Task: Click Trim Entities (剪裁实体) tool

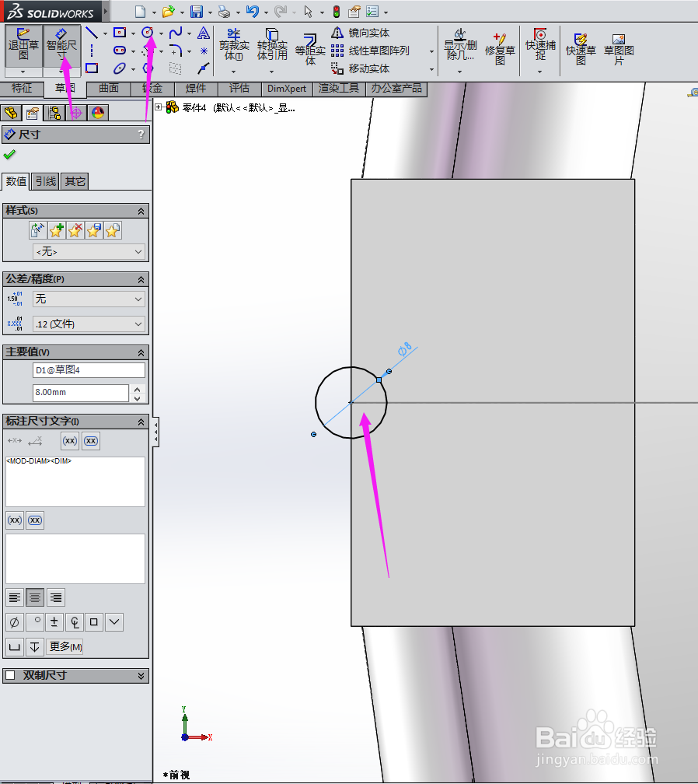Action: 234,45
